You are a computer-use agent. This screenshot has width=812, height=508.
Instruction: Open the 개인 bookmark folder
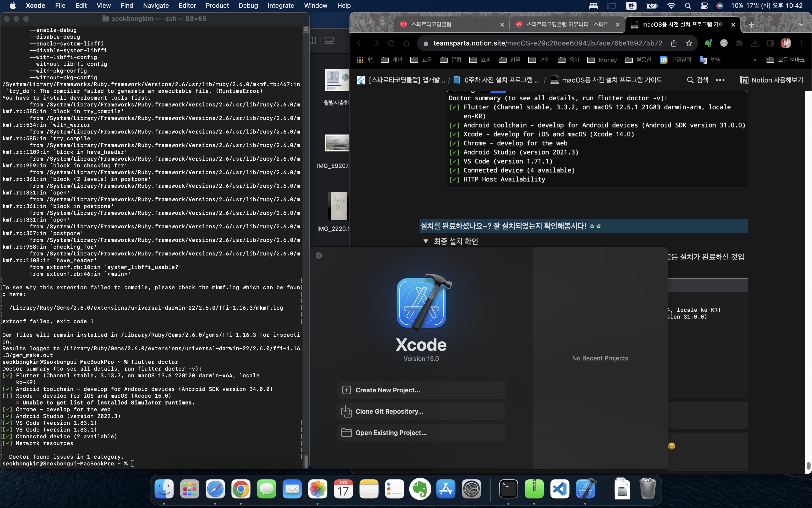[x=391, y=60]
